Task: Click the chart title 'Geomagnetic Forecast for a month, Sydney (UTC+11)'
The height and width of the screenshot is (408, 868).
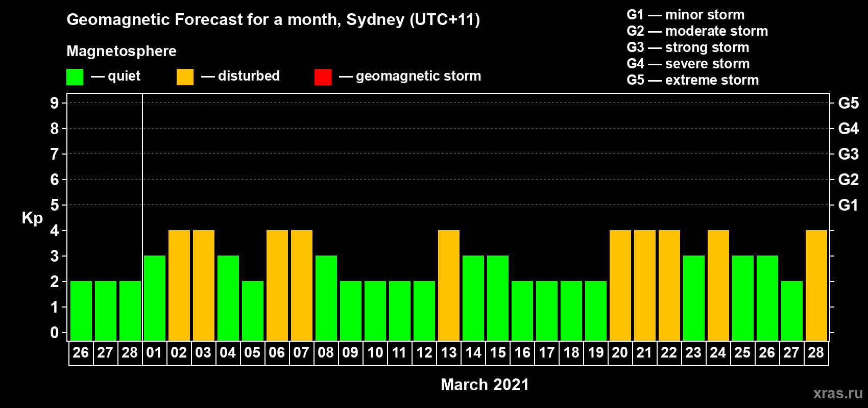Action: (x=273, y=20)
